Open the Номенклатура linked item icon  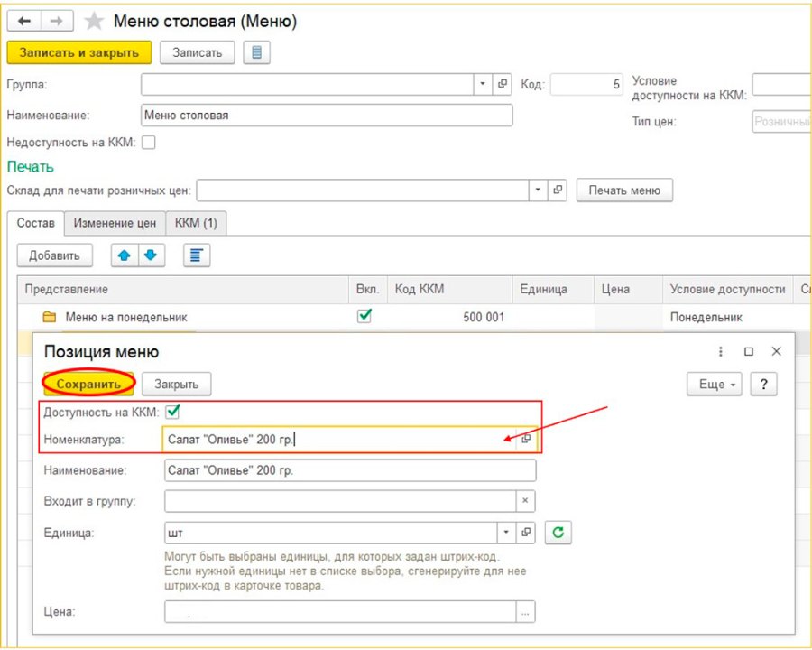[x=526, y=439]
